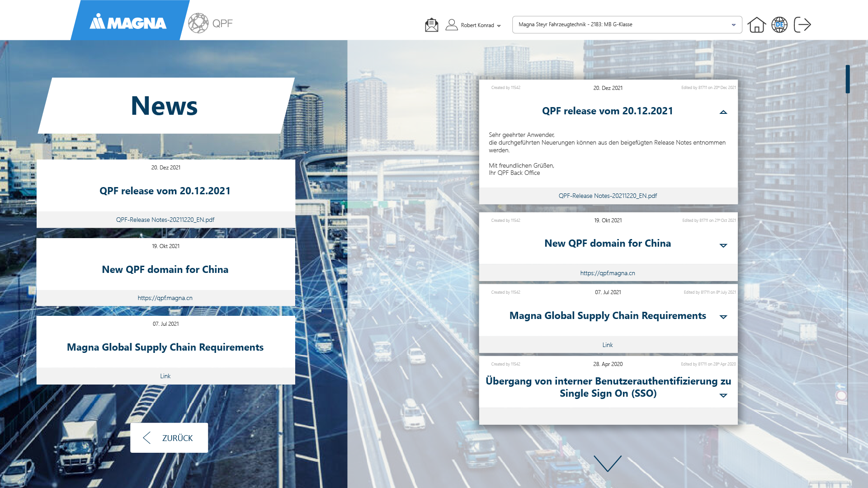Open the Magna Steyr Fahrzeugtechnik plant dropdown
Viewport: 868px width, 488px height.
pyautogui.click(x=627, y=25)
